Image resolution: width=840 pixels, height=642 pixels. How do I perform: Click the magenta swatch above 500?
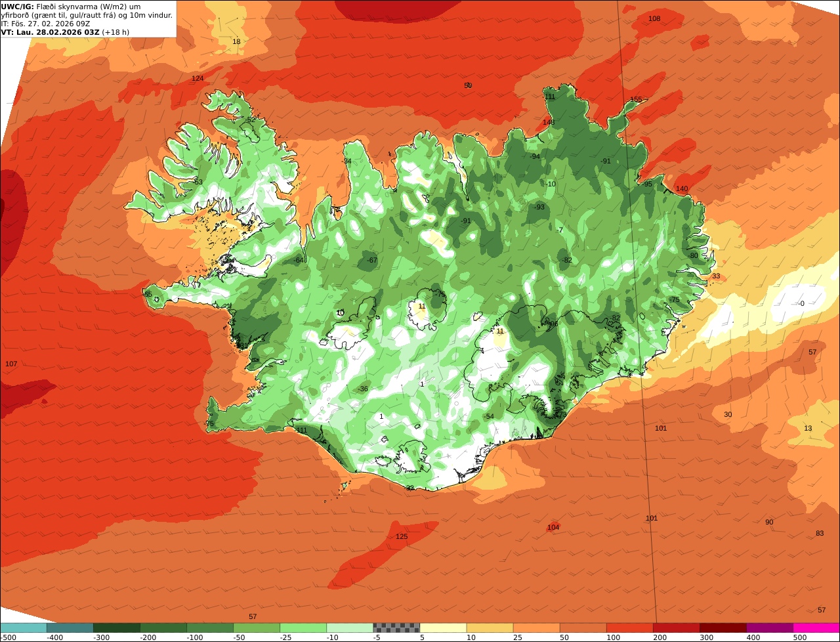816,628
